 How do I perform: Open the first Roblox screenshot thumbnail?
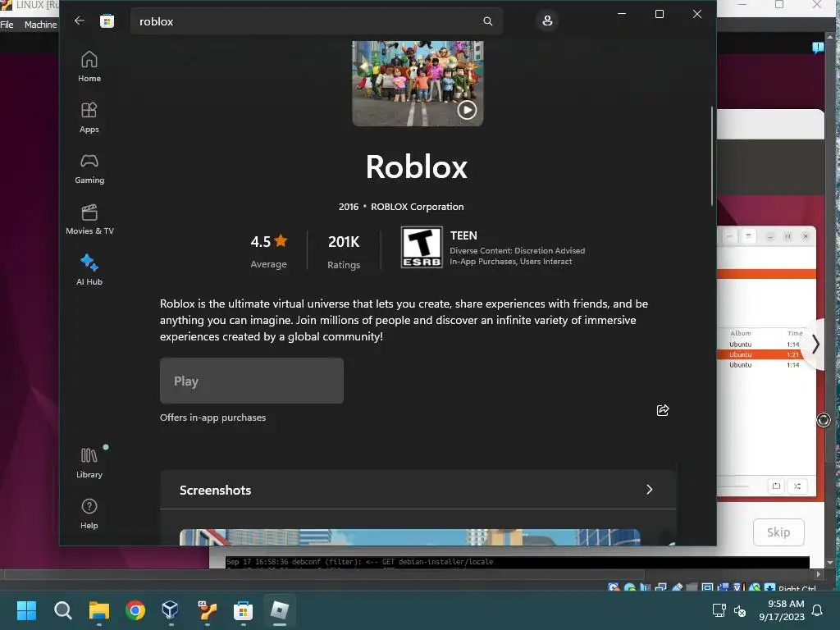410,537
